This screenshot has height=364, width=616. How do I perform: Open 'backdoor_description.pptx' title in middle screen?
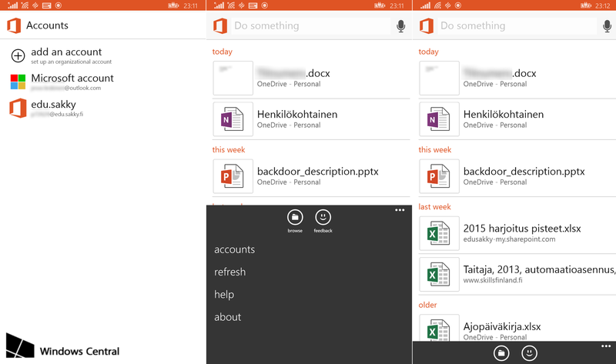pyautogui.click(x=318, y=172)
